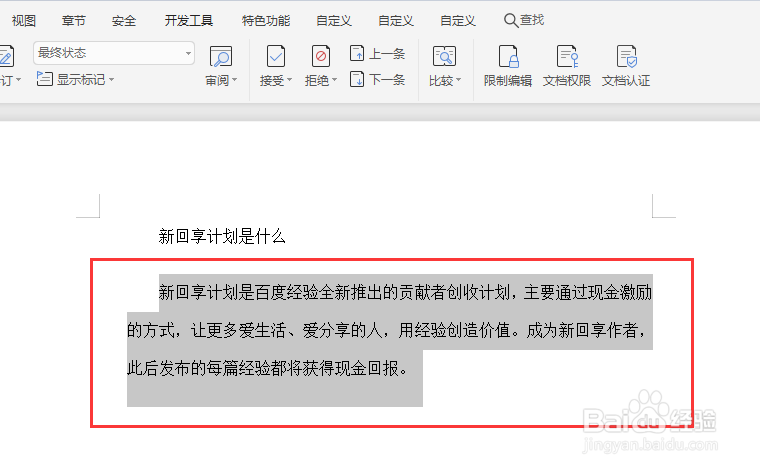Expand the 审阅 dropdown arrow
This screenshot has height=471, width=760.
pyautogui.click(x=235, y=80)
